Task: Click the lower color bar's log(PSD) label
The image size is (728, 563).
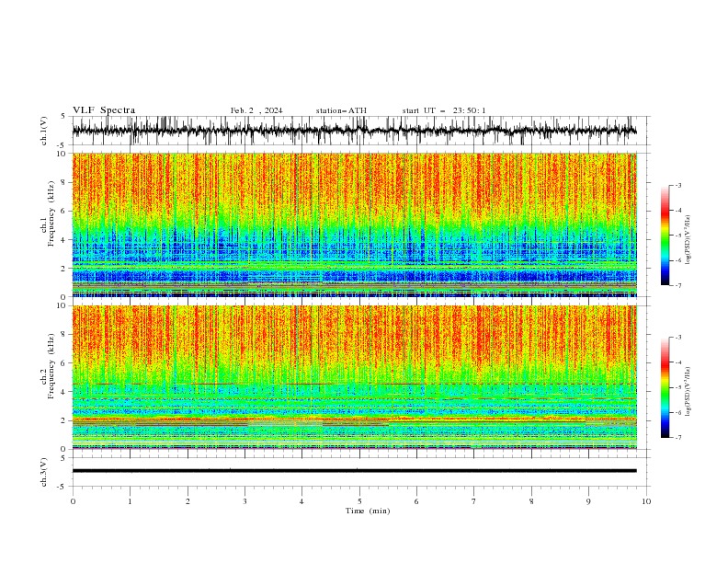Action: pos(688,391)
